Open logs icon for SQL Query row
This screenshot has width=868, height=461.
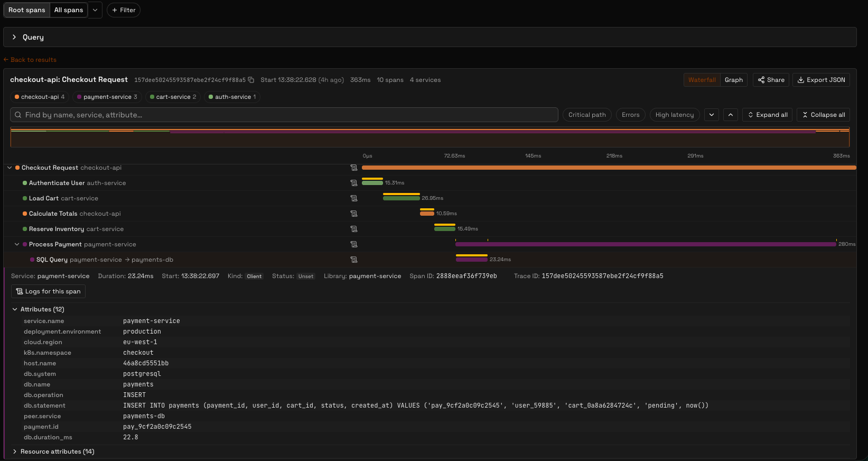[354, 260]
